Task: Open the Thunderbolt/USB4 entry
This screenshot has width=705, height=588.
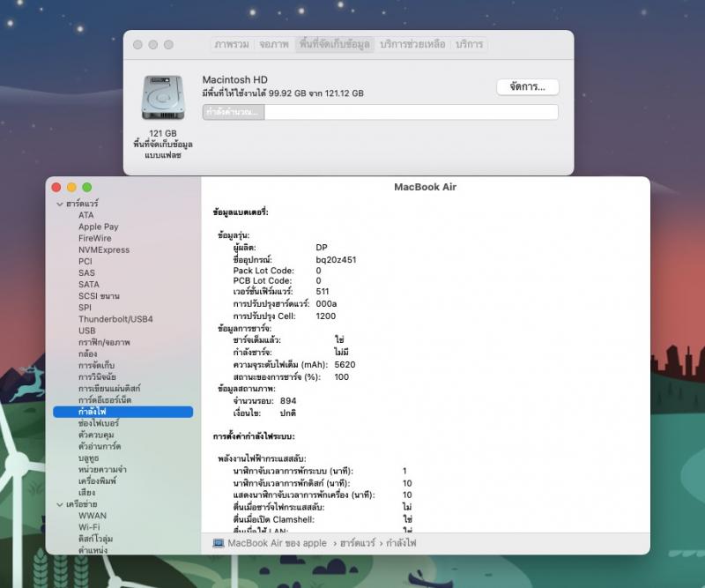Action: coord(115,319)
